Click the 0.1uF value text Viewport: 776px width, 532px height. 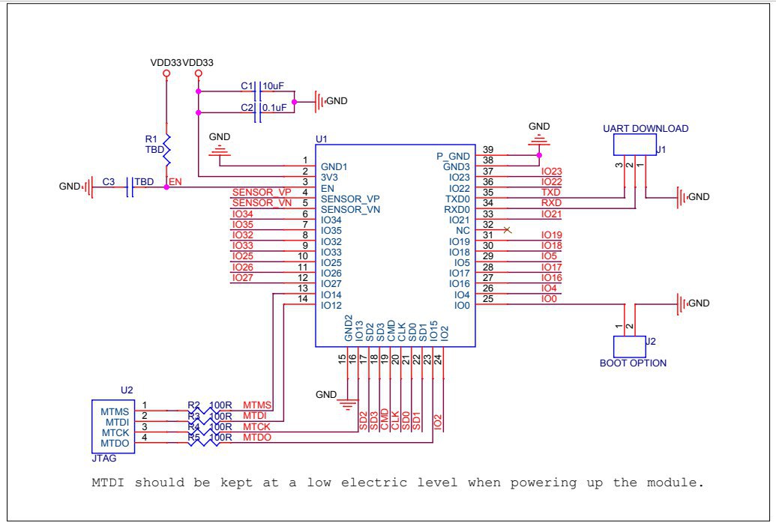coord(274,107)
